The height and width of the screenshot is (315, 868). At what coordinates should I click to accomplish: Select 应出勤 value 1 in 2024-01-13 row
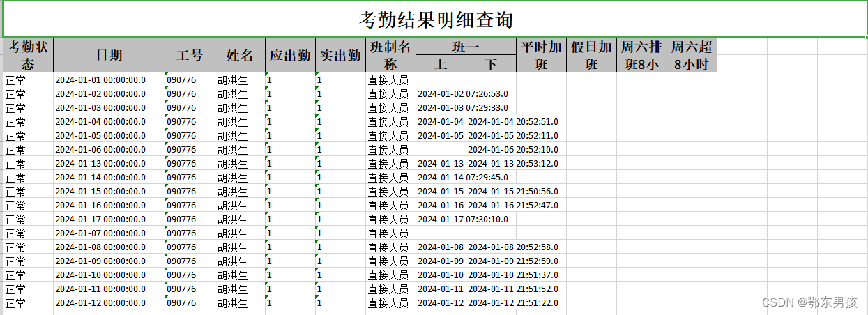290,163
